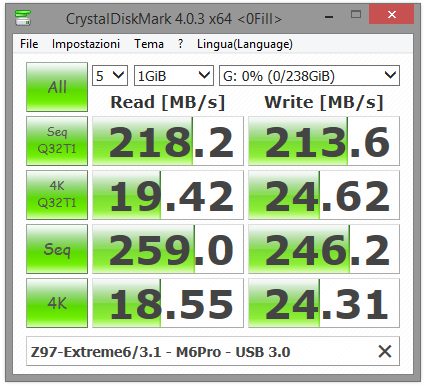Open the Tema menu
This screenshot has height=388, width=425.
click(149, 44)
